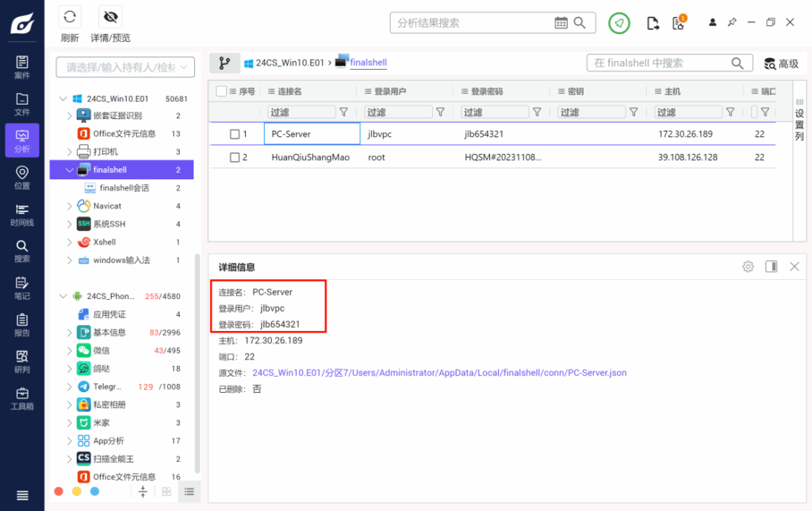Screen dimensions: 812x511
Task: Toggle the select-all checkbox in table header
Action: (x=221, y=91)
